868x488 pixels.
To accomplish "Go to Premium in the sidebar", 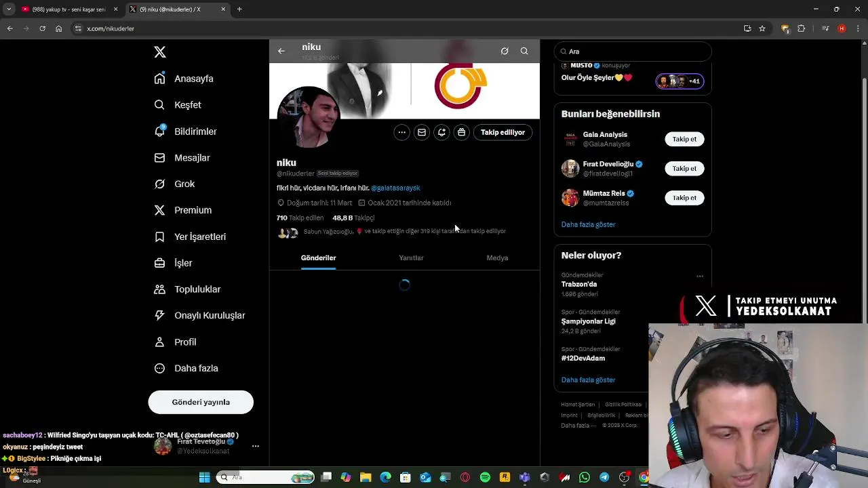I will [x=183, y=210].
